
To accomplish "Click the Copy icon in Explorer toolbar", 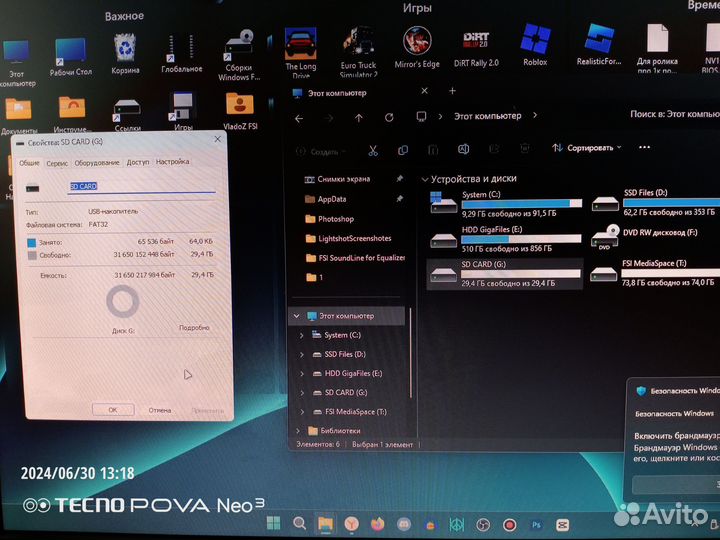I will [x=403, y=151].
